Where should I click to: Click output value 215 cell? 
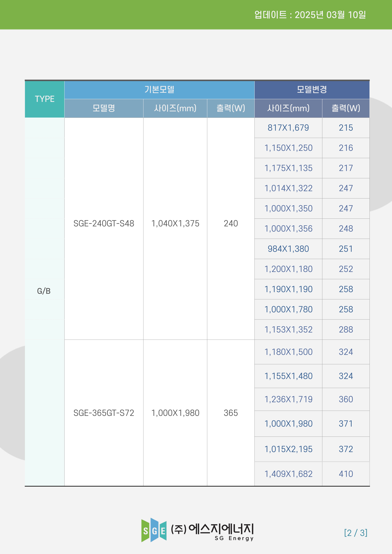(346, 128)
